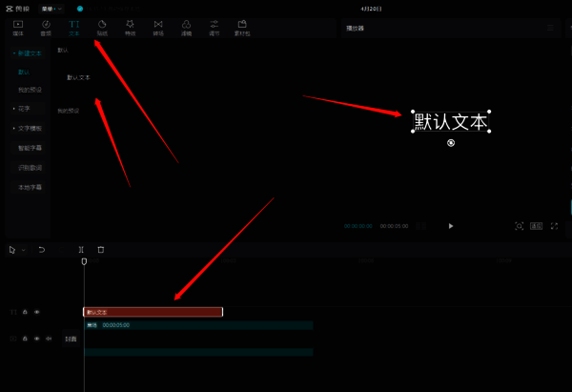Open the 调节 (Adjust) tab
Image resolution: width=572 pixels, height=392 pixels.
point(214,28)
